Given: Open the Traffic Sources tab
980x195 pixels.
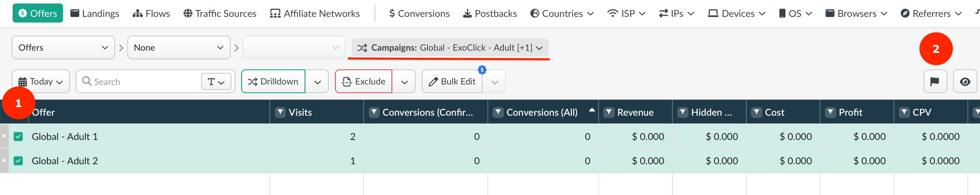Looking at the screenshot, I should 220,13.
